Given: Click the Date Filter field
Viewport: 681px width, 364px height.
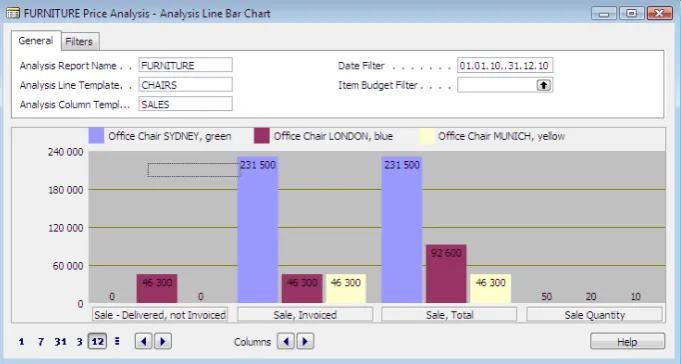Looking at the screenshot, I should coord(505,65).
